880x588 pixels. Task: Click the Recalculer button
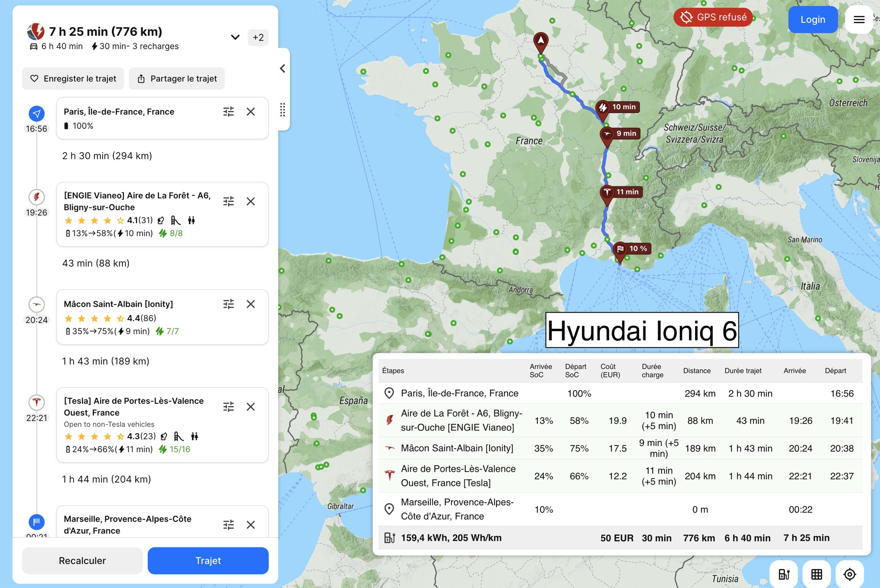pos(82,561)
